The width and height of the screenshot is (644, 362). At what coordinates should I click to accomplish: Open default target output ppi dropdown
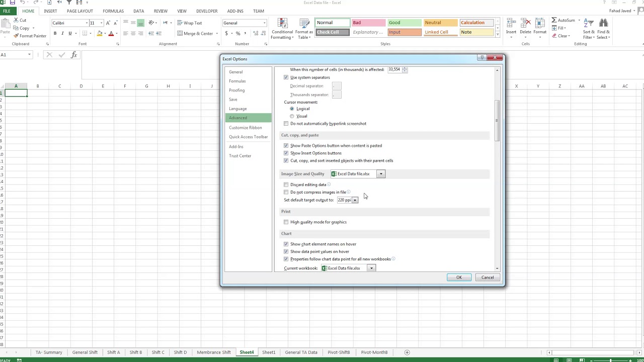pyautogui.click(x=355, y=200)
